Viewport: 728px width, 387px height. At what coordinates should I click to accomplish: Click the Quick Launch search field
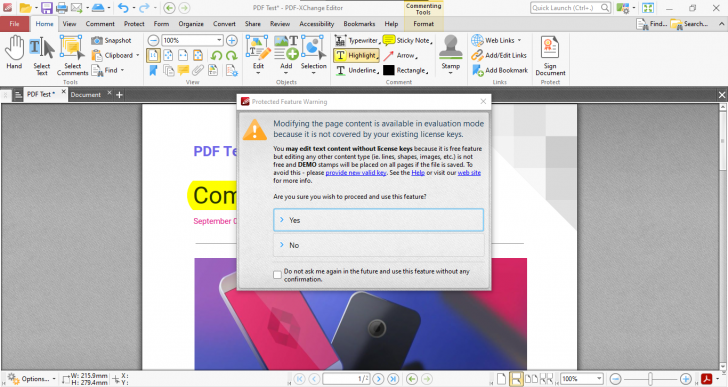[x=571, y=7]
